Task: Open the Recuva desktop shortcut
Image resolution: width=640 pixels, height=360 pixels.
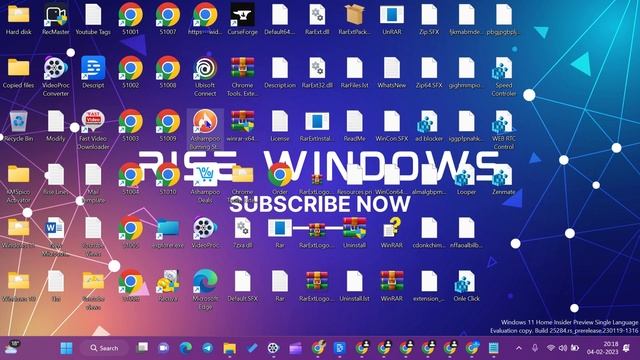Action: tap(168, 286)
